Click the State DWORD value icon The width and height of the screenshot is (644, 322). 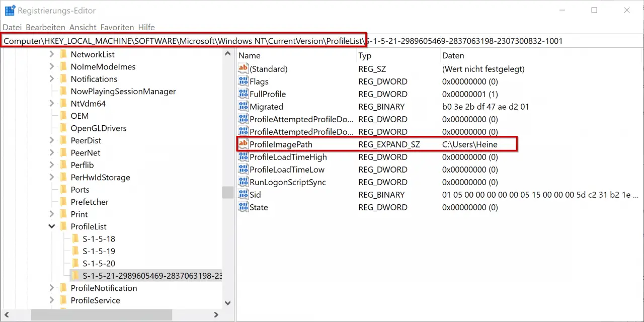(244, 207)
